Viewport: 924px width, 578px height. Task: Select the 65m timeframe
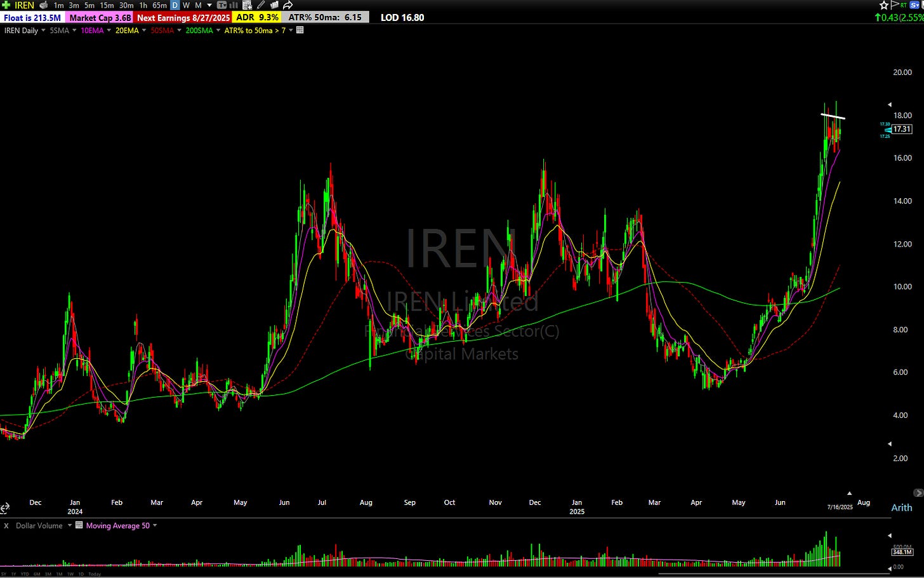pyautogui.click(x=160, y=5)
